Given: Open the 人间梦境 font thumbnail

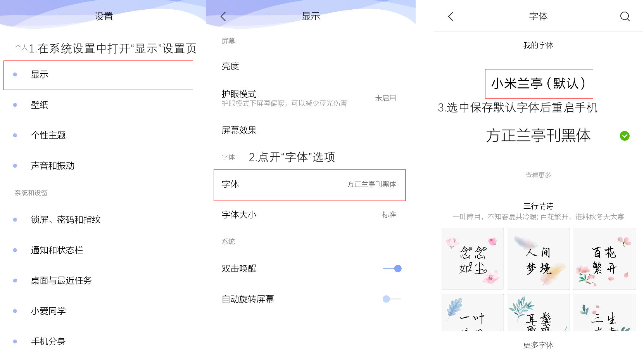Looking at the screenshot, I should point(539,259).
